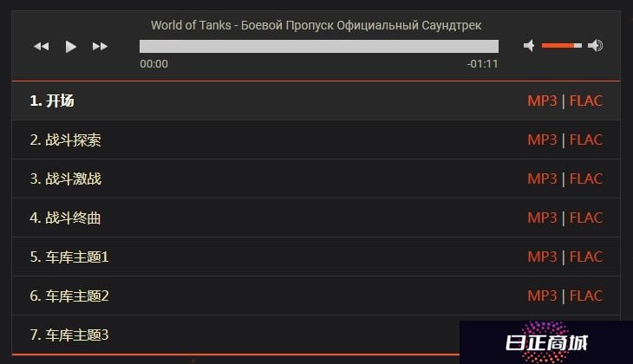Download MP3 of 战斗终曲

(542, 218)
